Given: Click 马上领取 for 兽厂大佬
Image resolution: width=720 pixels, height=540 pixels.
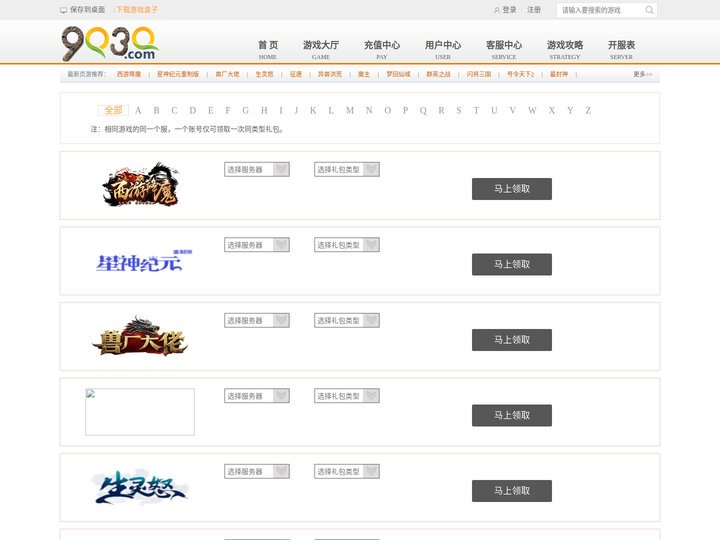Looking at the screenshot, I should pos(512,340).
